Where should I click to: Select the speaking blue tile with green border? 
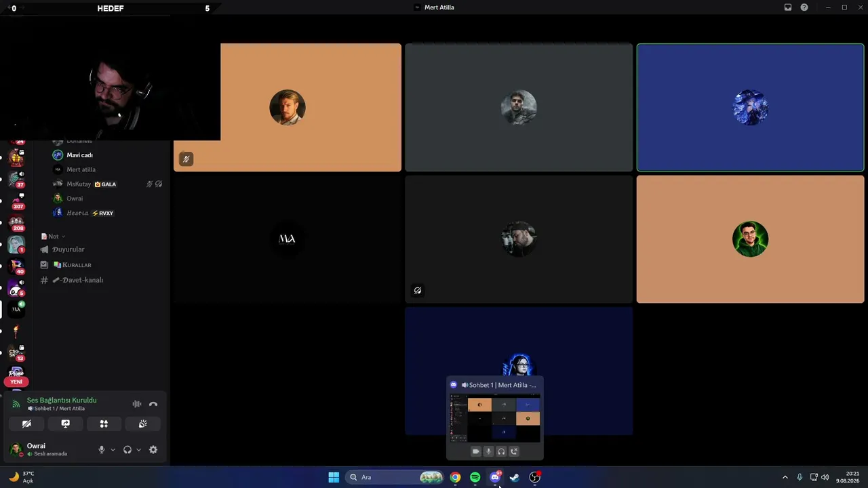pyautogui.click(x=750, y=108)
